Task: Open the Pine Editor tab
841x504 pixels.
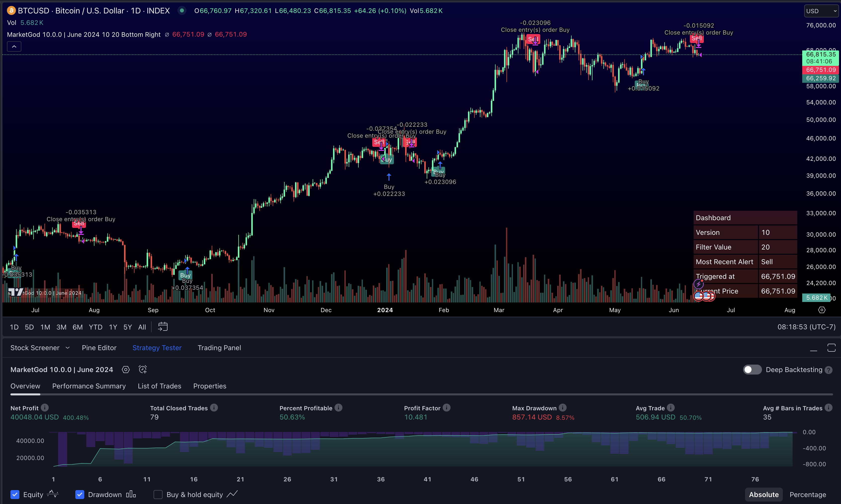Action: click(x=99, y=348)
